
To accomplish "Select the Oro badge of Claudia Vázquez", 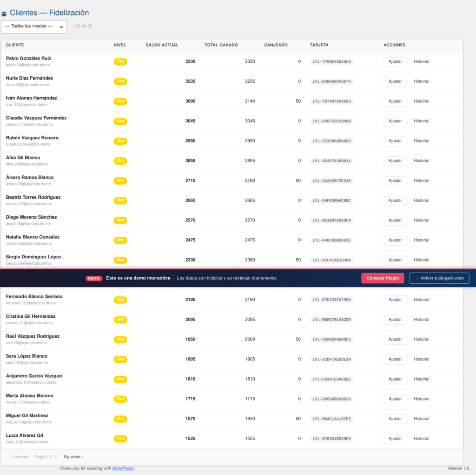I will coord(120,121).
